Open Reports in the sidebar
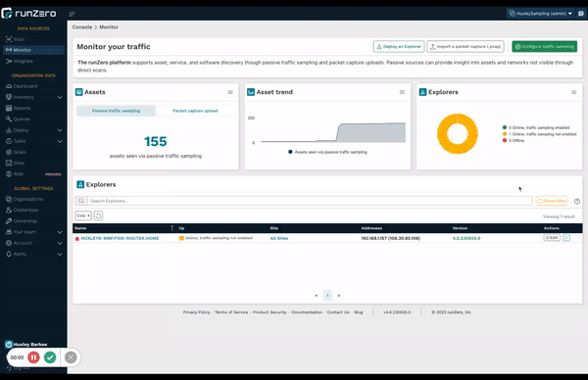The image size is (588, 380). [x=18, y=108]
